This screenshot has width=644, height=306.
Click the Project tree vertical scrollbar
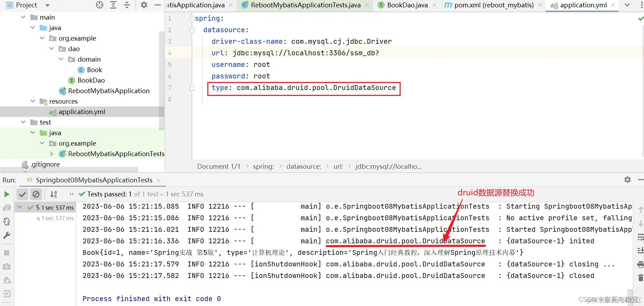pos(162,81)
